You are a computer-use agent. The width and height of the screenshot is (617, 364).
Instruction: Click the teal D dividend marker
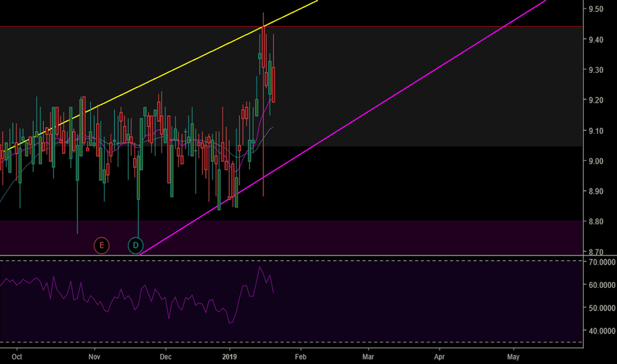[135, 246]
